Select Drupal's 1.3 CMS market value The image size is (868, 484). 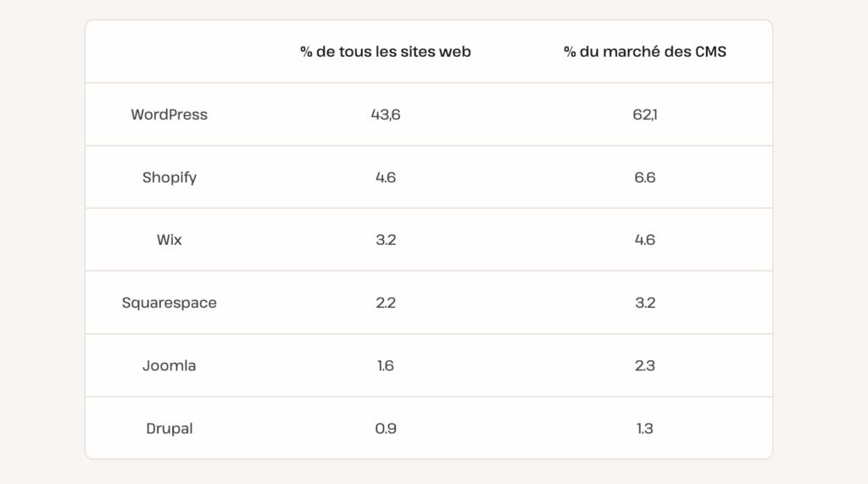(x=644, y=428)
